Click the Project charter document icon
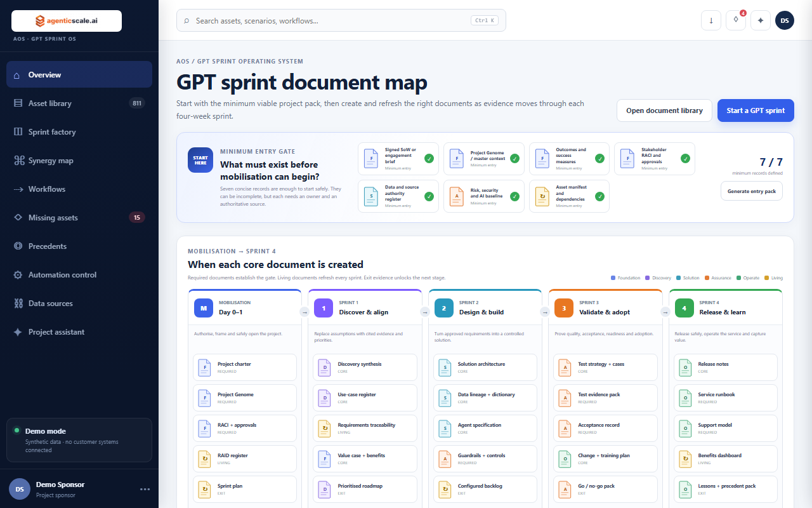812x508 pixels. (205, 367)
